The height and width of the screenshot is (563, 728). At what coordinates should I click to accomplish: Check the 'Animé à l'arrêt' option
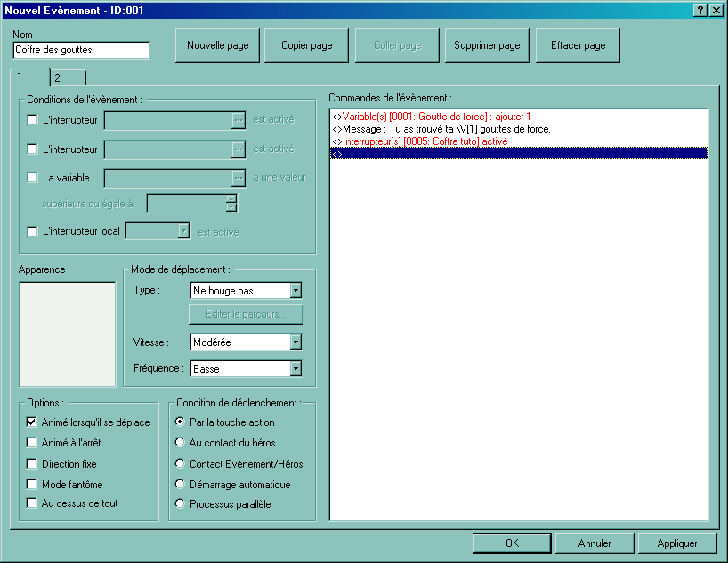pos(33,442)
